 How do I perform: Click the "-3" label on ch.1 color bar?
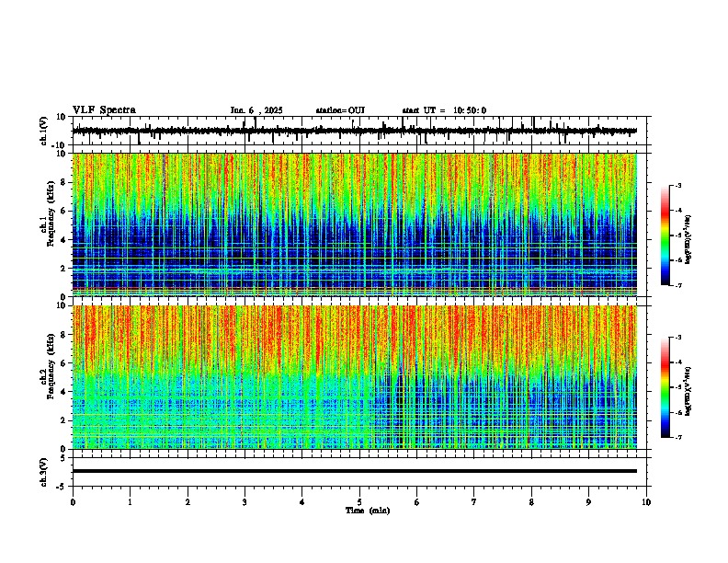click(x=677, y=185)
